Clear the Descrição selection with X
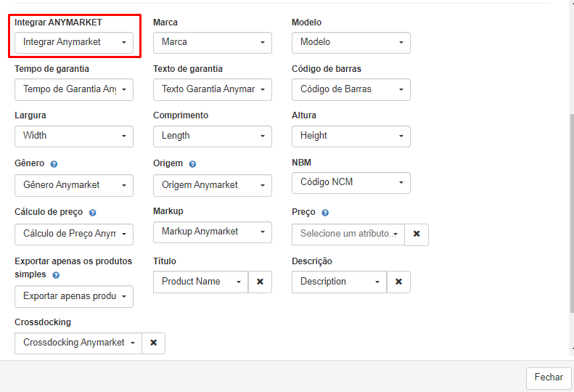Screen dimensions: 574x392 click(x=398, y=282)
